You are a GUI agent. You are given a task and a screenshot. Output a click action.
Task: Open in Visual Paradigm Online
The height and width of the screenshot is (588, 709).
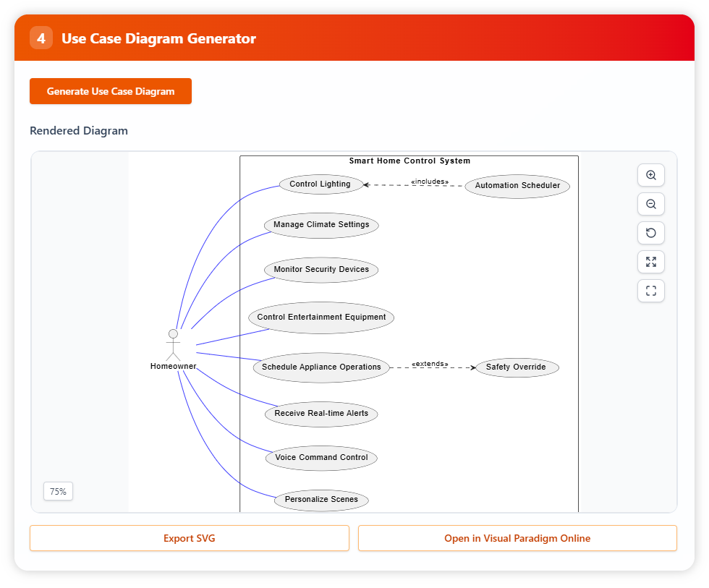(517, 538)
